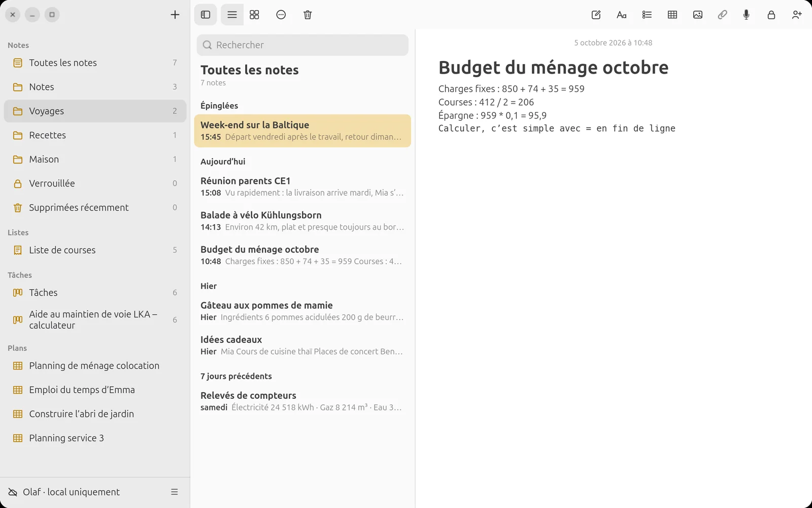
Task: Click the Plans sidebar section label
Action: point(17,348)
